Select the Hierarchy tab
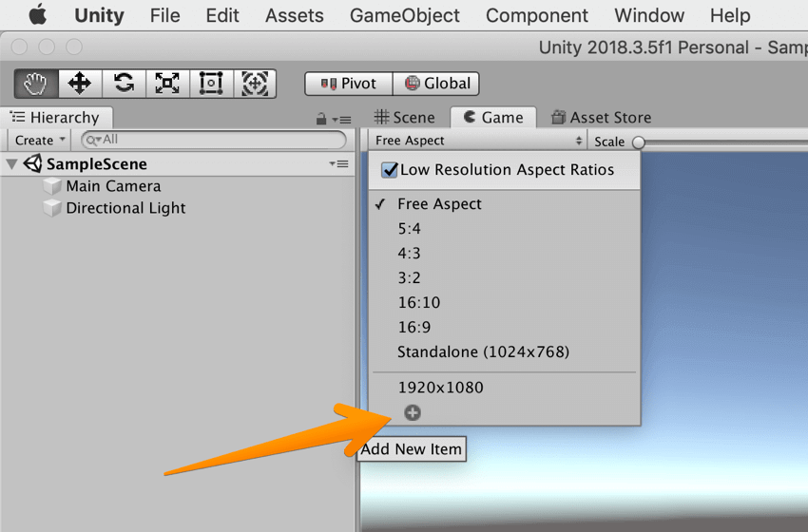 tap(56, 118)
